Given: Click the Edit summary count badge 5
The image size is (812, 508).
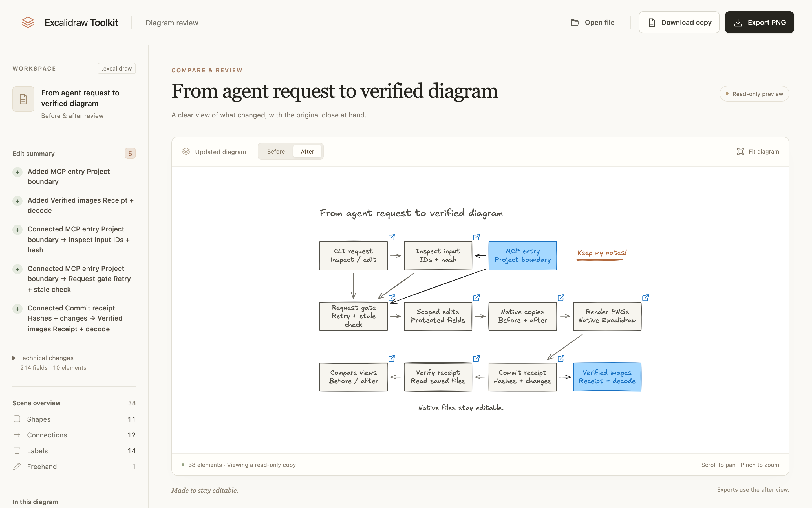Looking at the screenshot, I should [x=130, y=154].
